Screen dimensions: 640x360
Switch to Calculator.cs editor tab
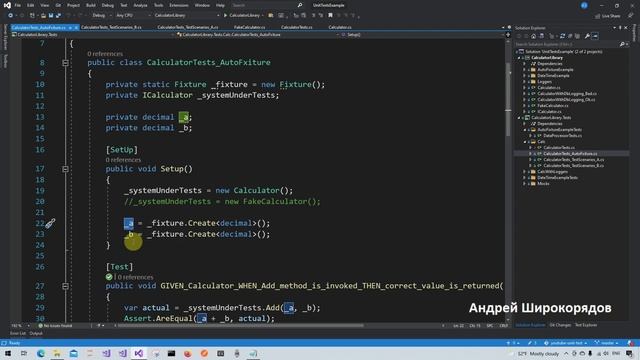pyautogui.click(x=340, y=27)
